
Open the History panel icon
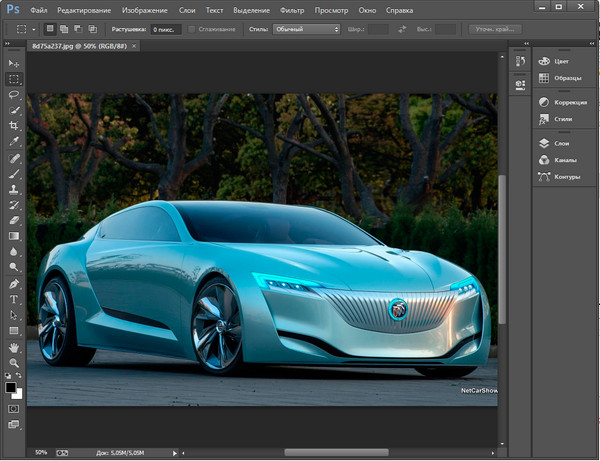tap(519, 63)
